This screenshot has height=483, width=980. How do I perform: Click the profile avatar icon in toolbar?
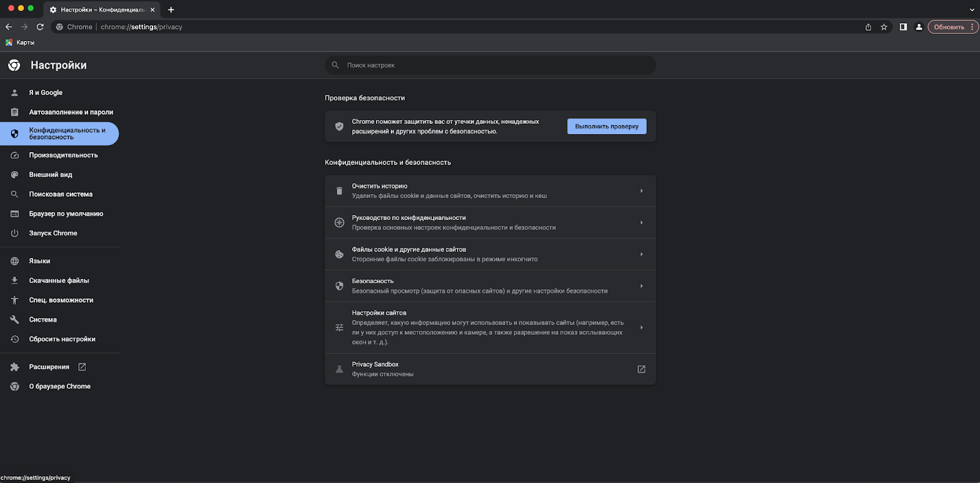click(919, 27)
